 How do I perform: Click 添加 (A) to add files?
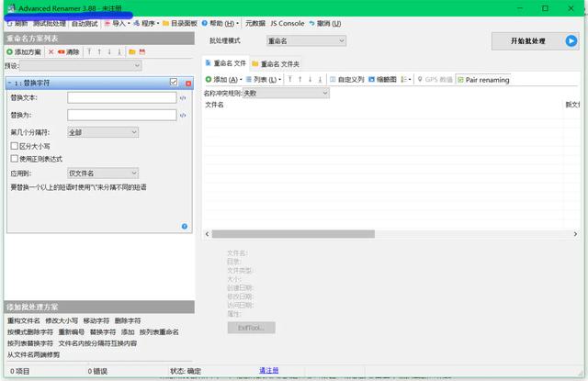point(223,80)
